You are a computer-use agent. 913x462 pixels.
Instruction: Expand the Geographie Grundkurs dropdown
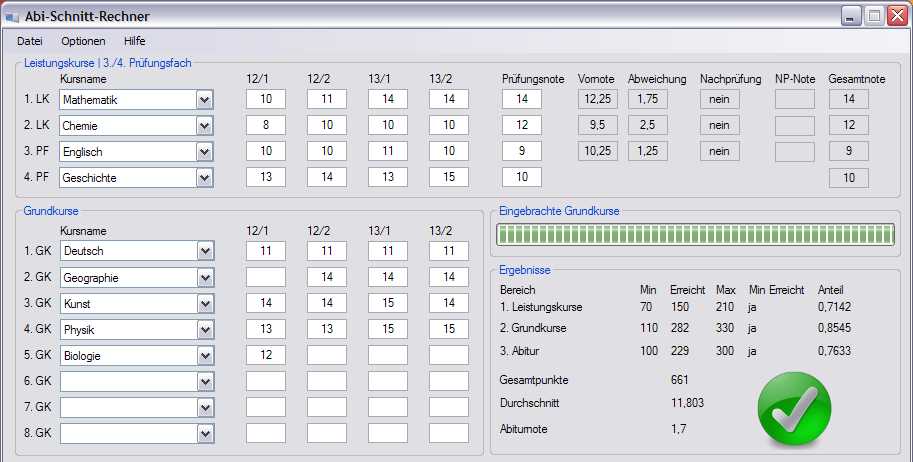coord(205,278)
